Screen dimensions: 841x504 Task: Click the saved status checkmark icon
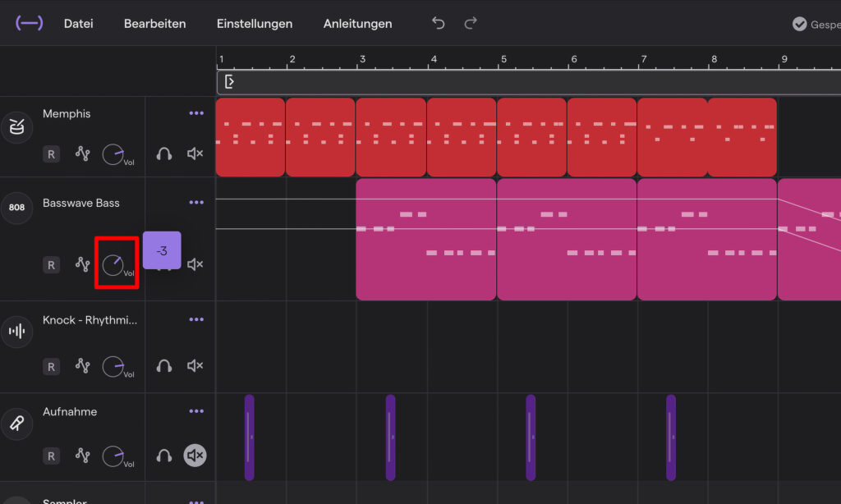coord(800,24)
